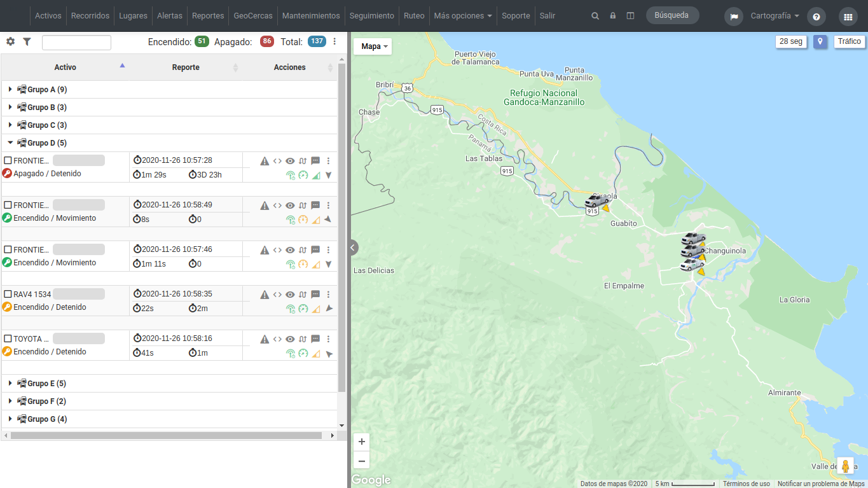
Task: Open the Mantenimientos menu
Action: 311,16
